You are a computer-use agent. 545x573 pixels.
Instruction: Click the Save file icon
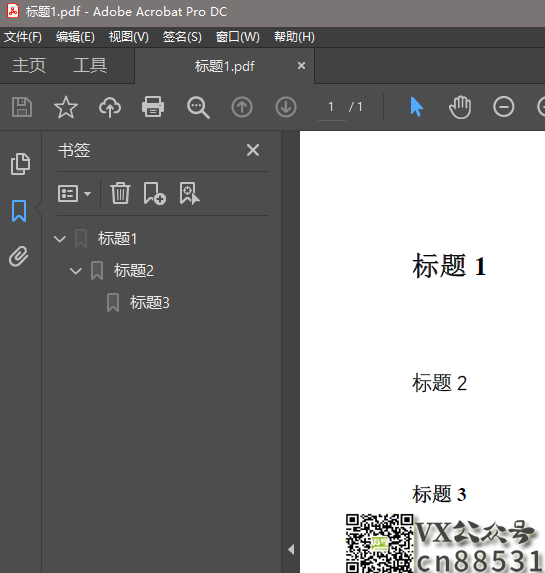tap(22, 107)
